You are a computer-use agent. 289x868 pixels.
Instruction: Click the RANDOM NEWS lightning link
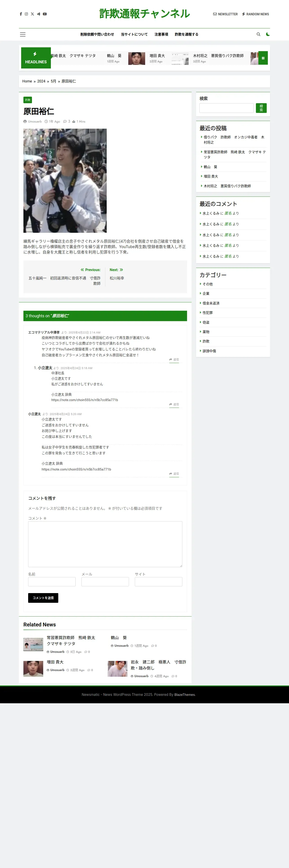[255, 14]
